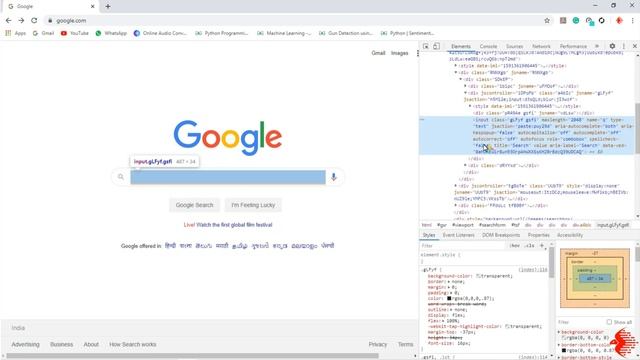Open the (index):114 source link for .gLFyf rule
Viewport: 640px width, 360px height.
tap(533, 270)
